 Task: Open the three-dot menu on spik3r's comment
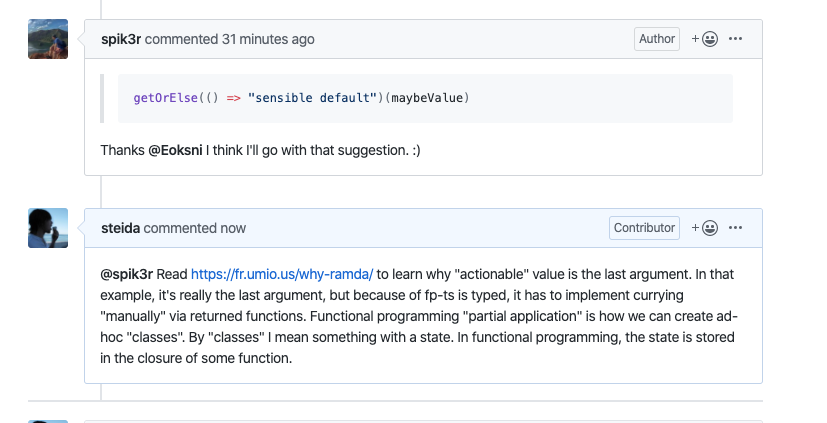coord(736,39)
